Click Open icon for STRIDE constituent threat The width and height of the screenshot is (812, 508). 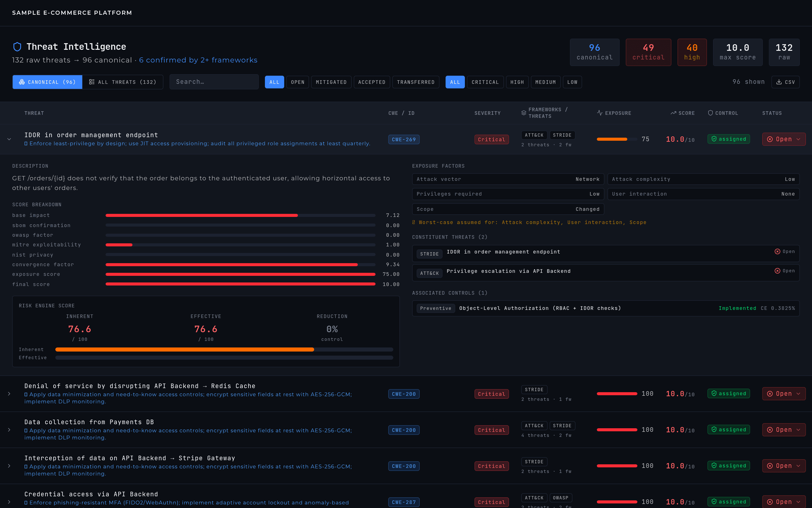coord(777,251)
